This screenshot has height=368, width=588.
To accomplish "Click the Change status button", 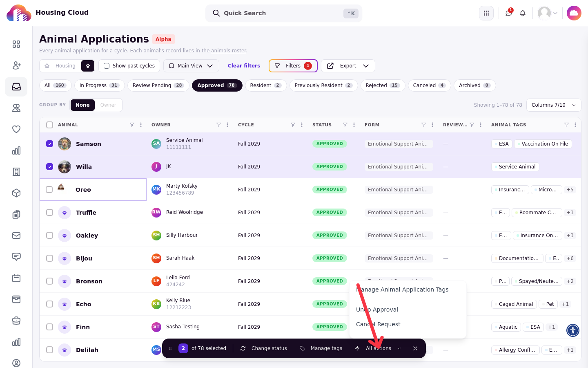I will (x=264, y=348).
